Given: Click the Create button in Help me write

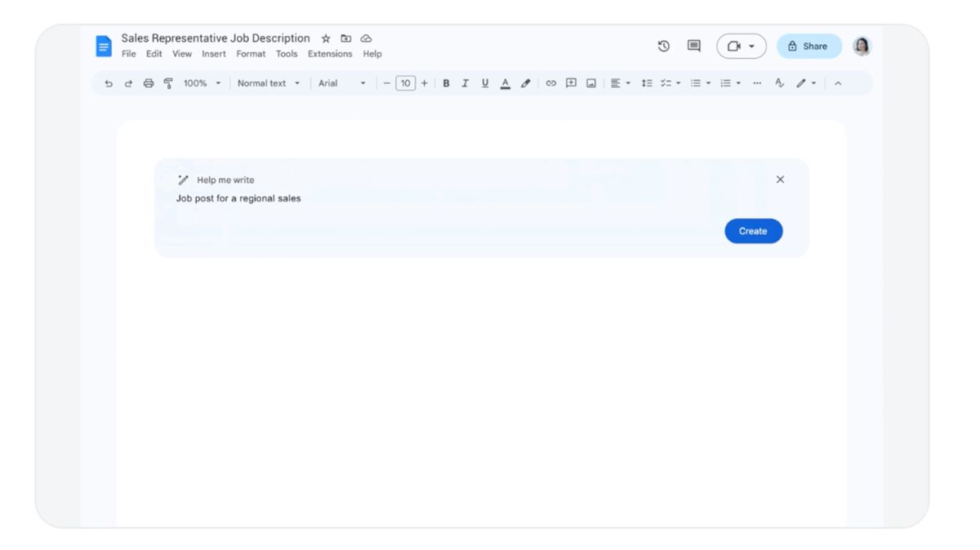Looking at the screenshot, I should 753,231.
